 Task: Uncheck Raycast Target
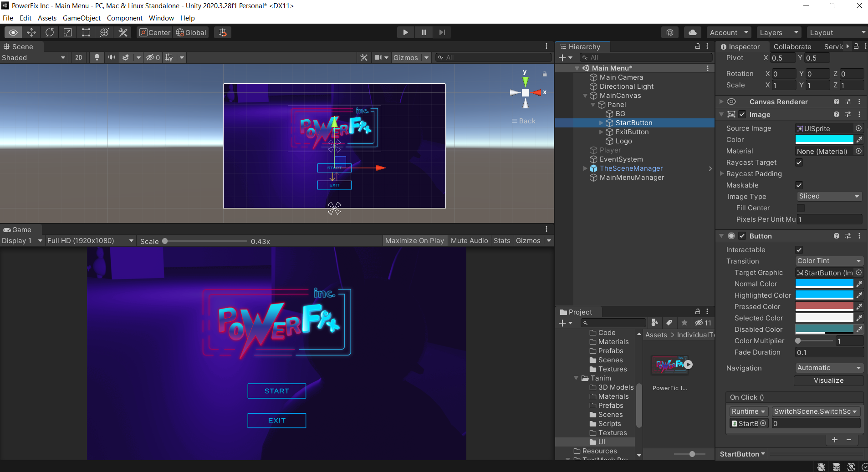pyautogui.click(x=799, y=162)
